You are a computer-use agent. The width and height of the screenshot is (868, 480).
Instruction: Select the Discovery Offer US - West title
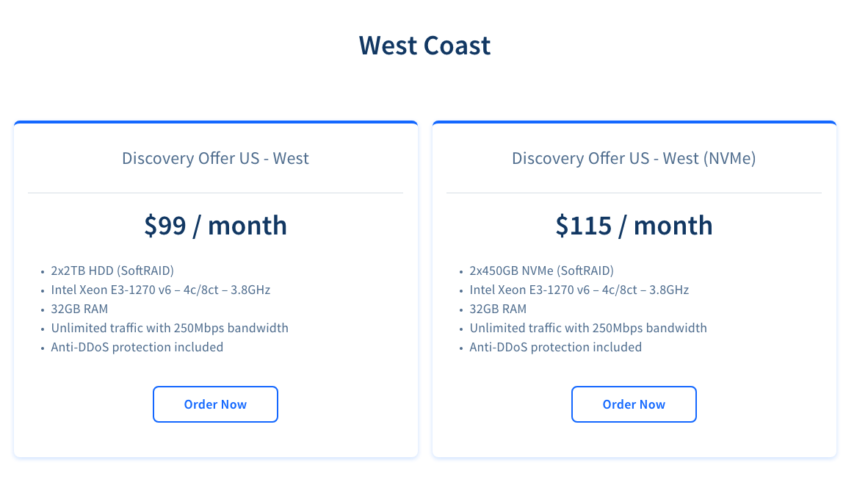point(215,158)
